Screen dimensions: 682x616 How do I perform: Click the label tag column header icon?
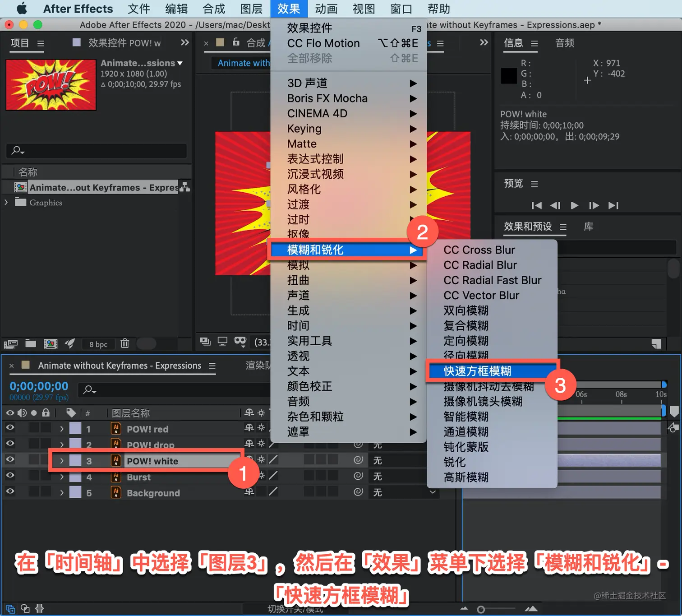(x=71, y=412)
